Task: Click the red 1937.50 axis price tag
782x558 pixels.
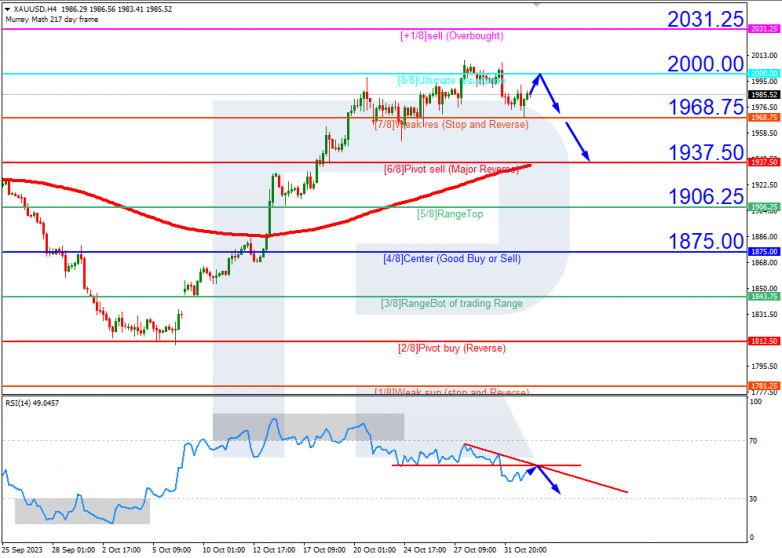Action: pyautogui.click(x=764, y=162)
